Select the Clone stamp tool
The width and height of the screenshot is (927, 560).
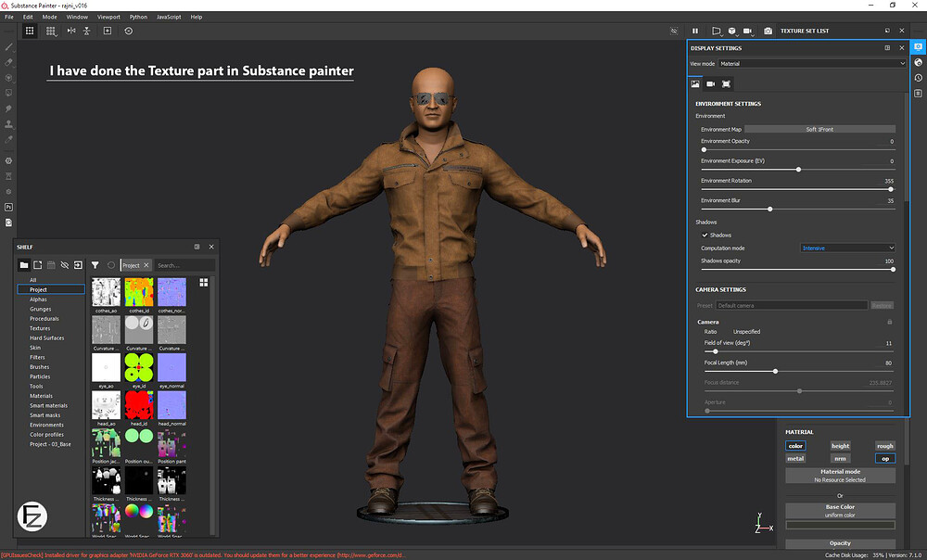[x=9, y=124]
